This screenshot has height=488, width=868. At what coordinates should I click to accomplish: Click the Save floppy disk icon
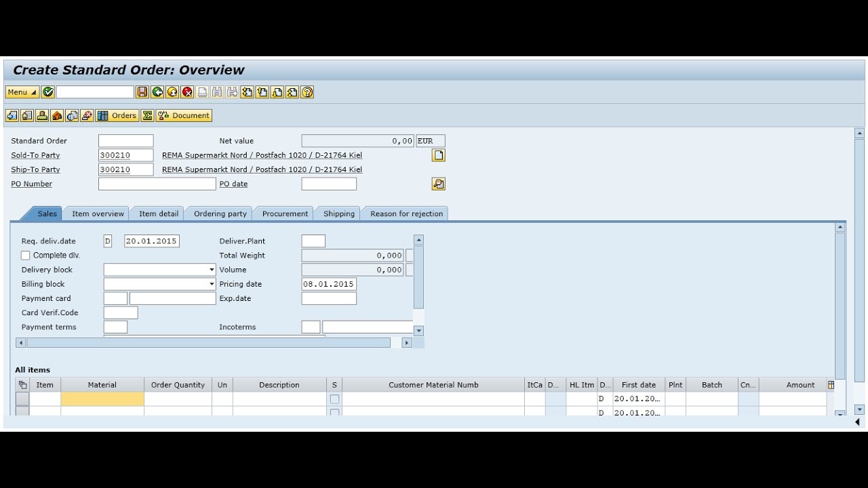pos(142,92)
